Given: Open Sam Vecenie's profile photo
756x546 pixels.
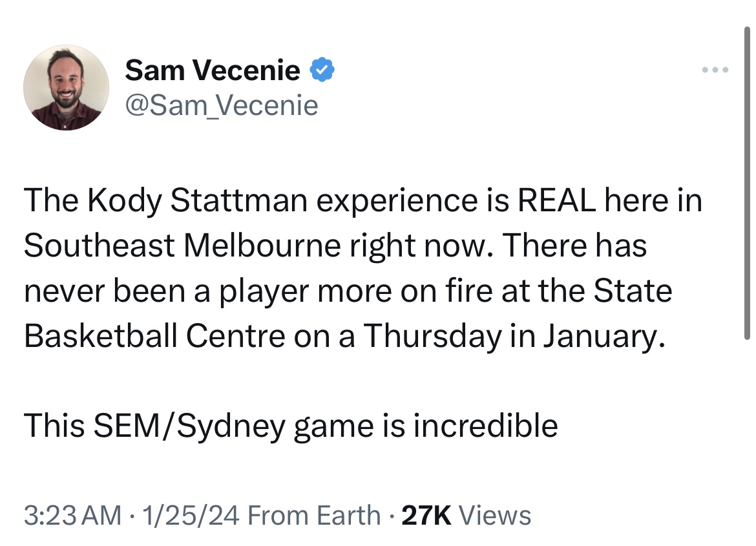Looking at the screenshot, I should 67,87.
